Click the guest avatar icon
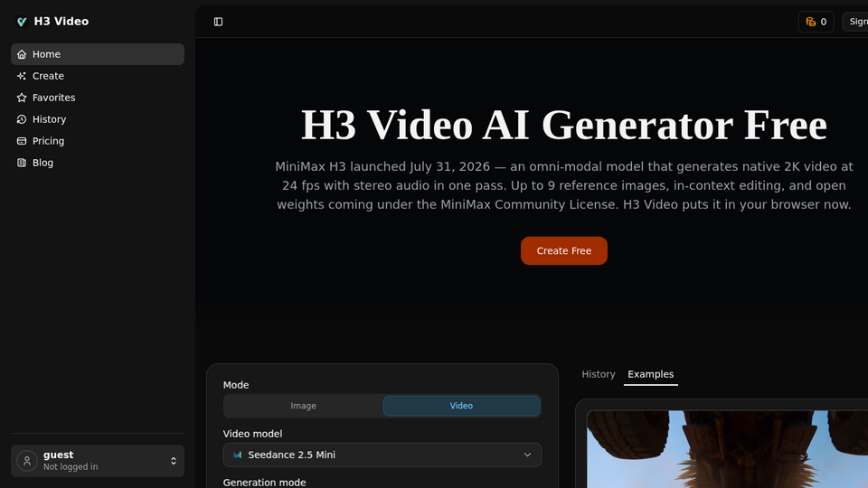The width and height of the screenshot is (868, 488). coord(26,461)
